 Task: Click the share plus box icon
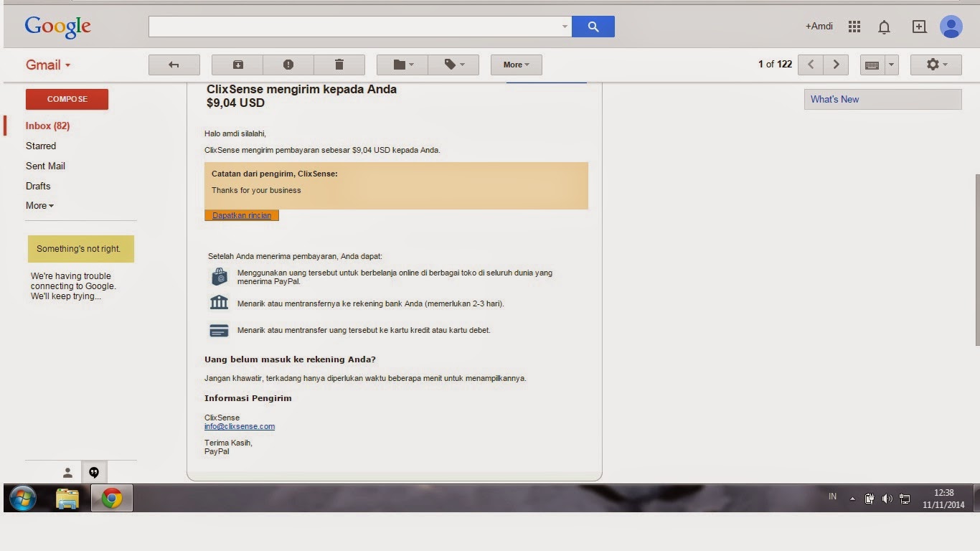[x=919, y=27]
